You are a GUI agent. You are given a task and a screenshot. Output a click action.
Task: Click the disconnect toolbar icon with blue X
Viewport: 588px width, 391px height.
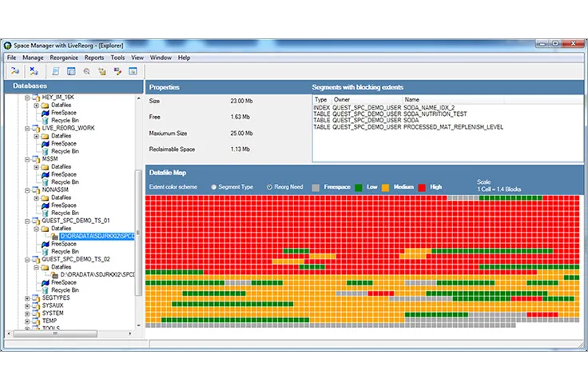(34, 71)
